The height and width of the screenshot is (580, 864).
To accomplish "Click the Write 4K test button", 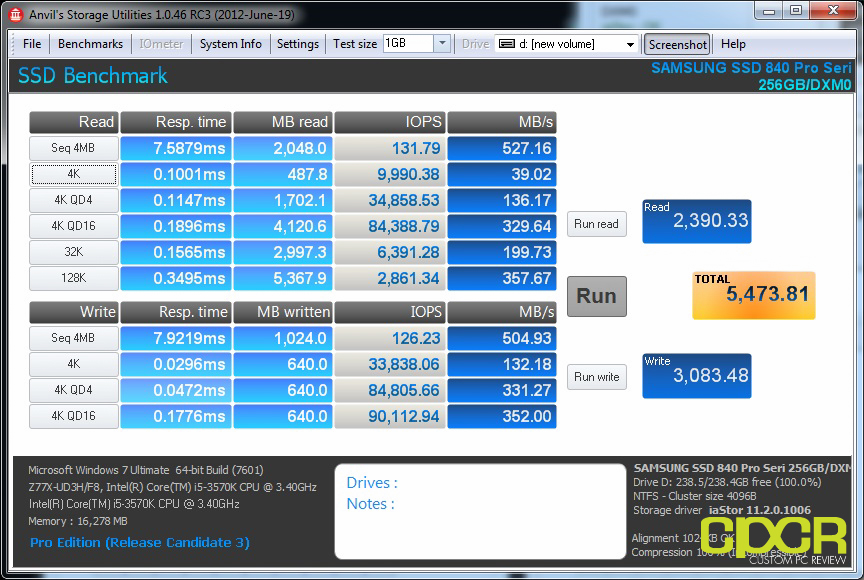I will [73, 364].
